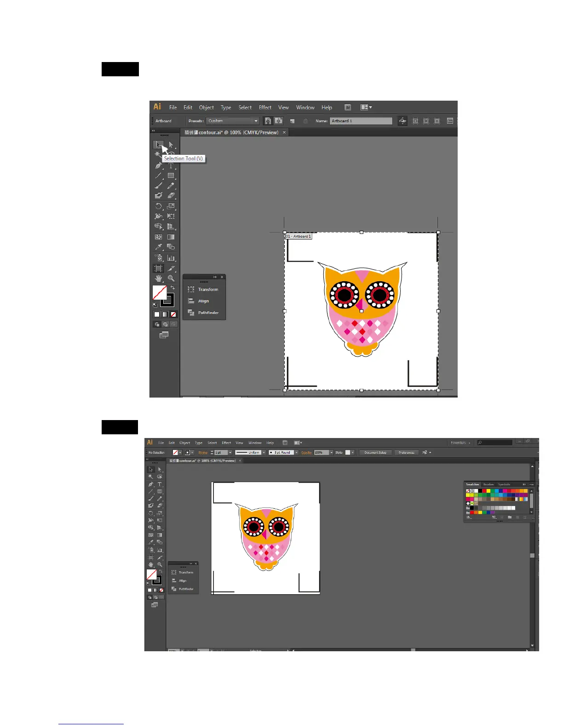Screen dimensions: 563x728
Task: Switch to the Brushes panel tab
Action: point(488,484)
